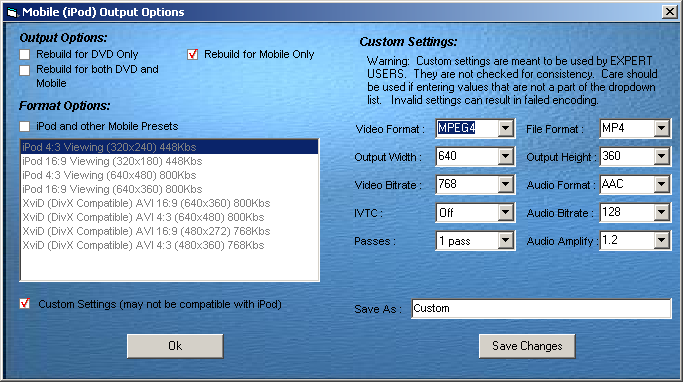Click the title bar application icon
Screen dimensions: 683x382
12,12
